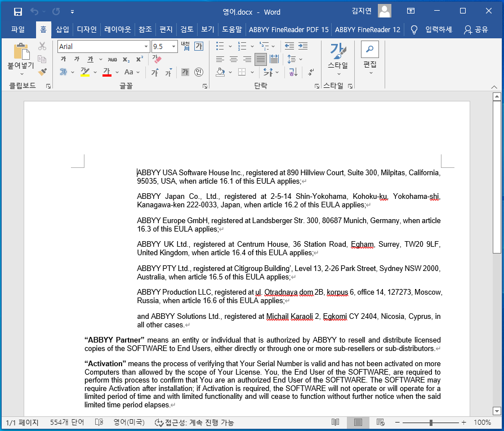Switch to the References (참조) tab
Viewport: 504px width, 431px height.
click(x=145, y=30)
